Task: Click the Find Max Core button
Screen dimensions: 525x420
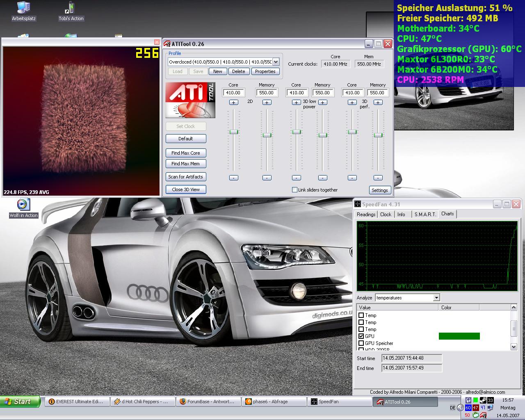Action: tap(186, 153)
